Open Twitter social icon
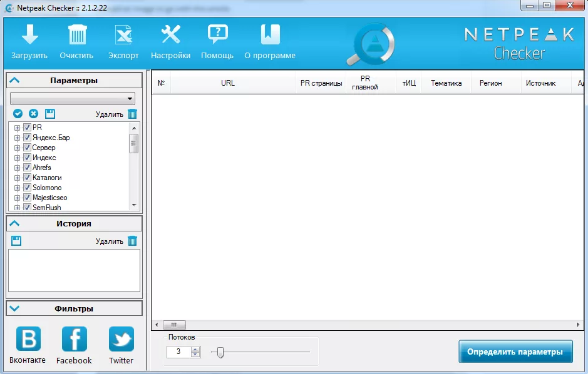Image resolution: width=588 pixels, height=374 pixels. 121,339
